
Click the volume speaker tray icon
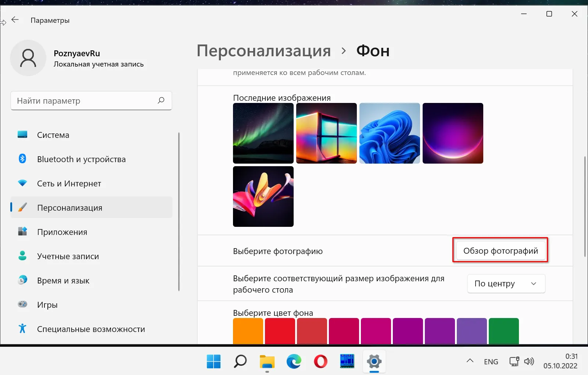pos(529,361)
